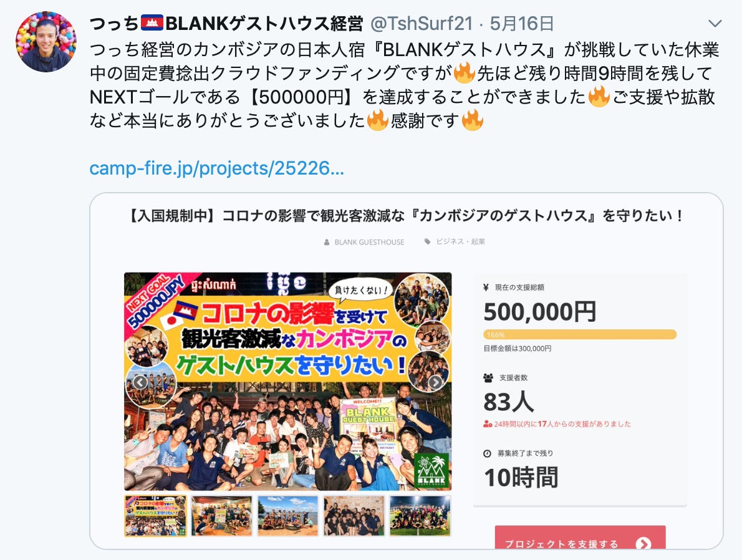Select the second carousel thumbnail
Viewport: 742px width, 560px height.
(x=221, y=516)
